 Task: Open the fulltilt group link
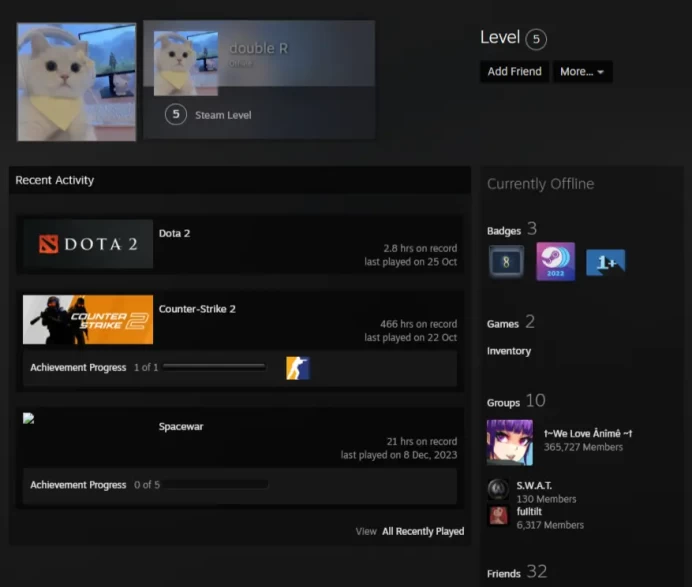(x=529, y=512)
